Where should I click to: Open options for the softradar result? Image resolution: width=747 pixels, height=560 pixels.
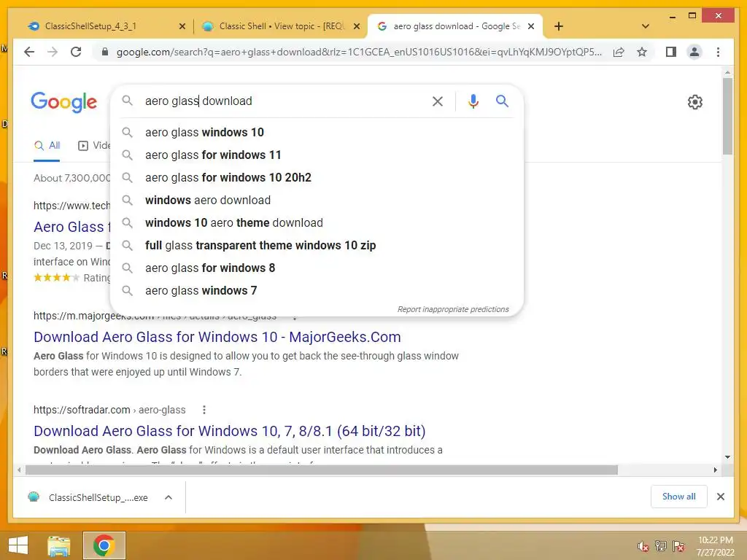point(204,410)
